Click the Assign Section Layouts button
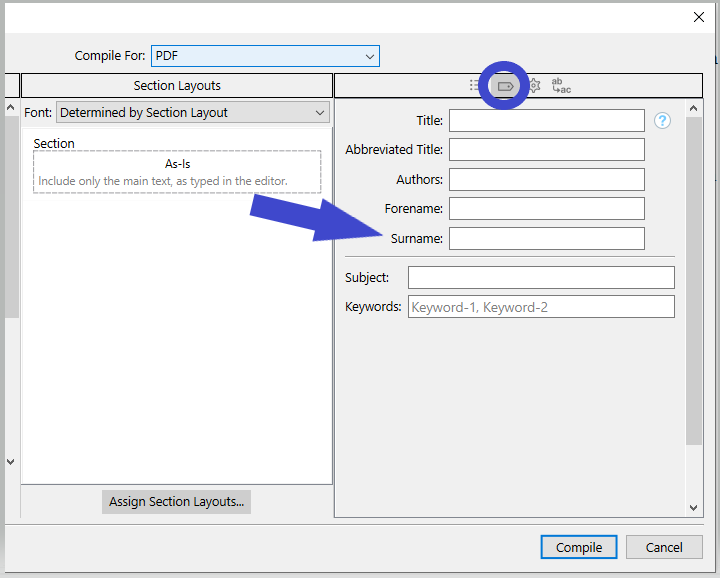720x578 pixels. tap(176, 502)
